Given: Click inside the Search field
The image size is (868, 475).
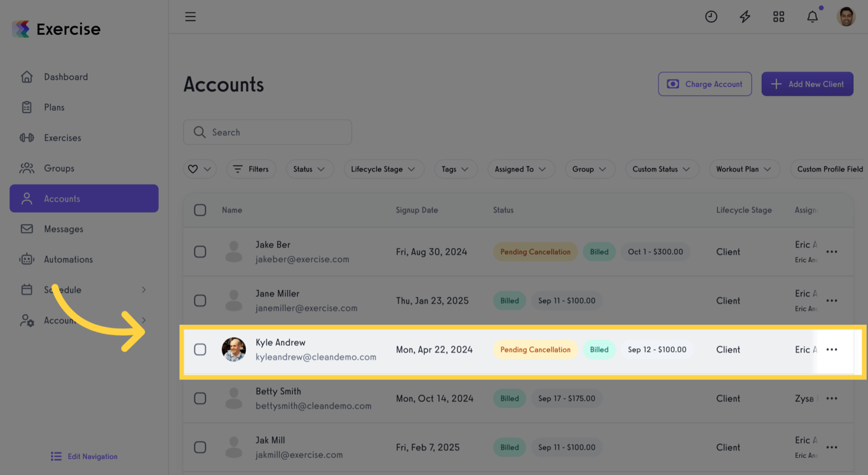Looking at the screenshot, I should [267, 132].
